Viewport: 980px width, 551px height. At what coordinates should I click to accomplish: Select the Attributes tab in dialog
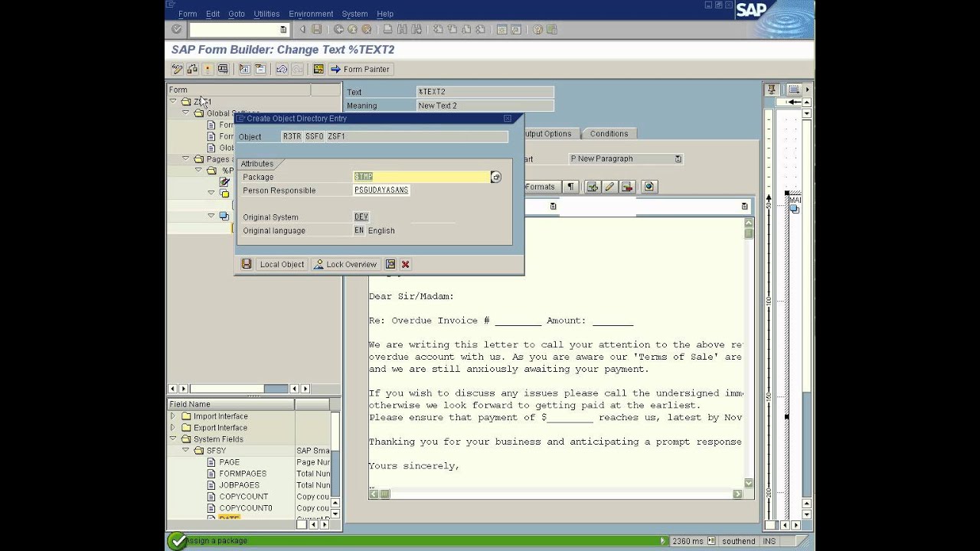click(x=257, y=164)
